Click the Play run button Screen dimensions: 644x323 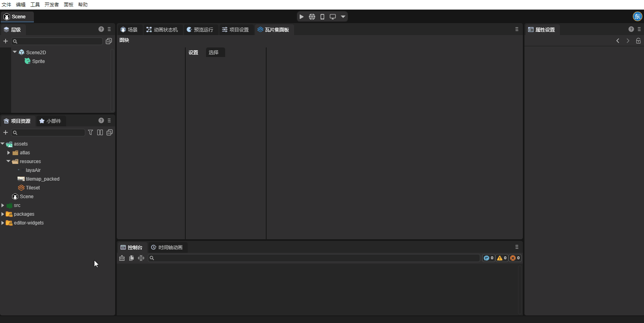[302, 17]
